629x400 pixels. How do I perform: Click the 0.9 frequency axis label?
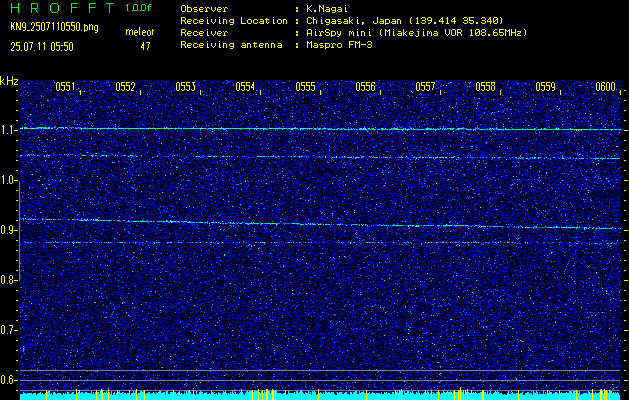click(8, 230)
